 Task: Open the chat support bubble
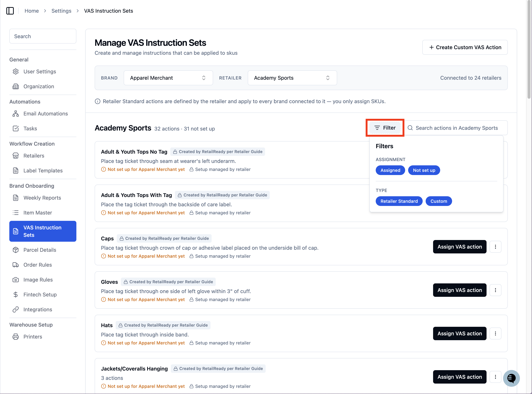[x=511, y=378]
